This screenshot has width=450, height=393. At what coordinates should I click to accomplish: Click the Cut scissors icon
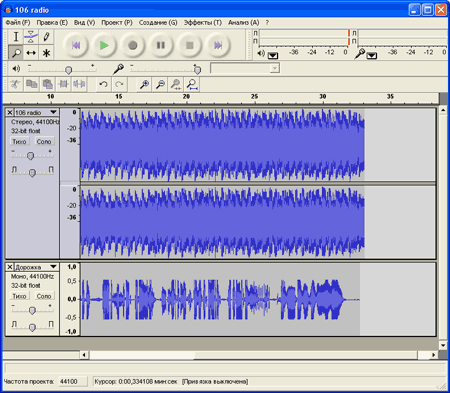[15, 84]
